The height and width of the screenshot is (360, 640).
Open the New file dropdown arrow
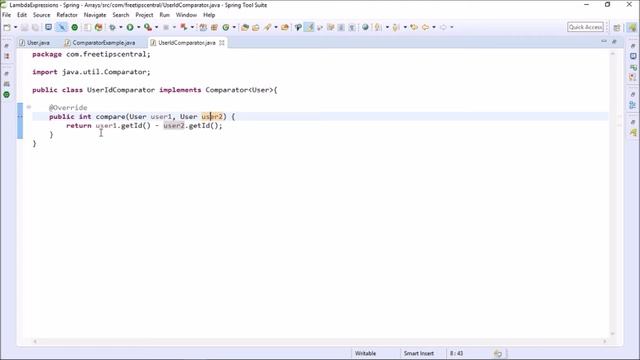pos(16,27)
